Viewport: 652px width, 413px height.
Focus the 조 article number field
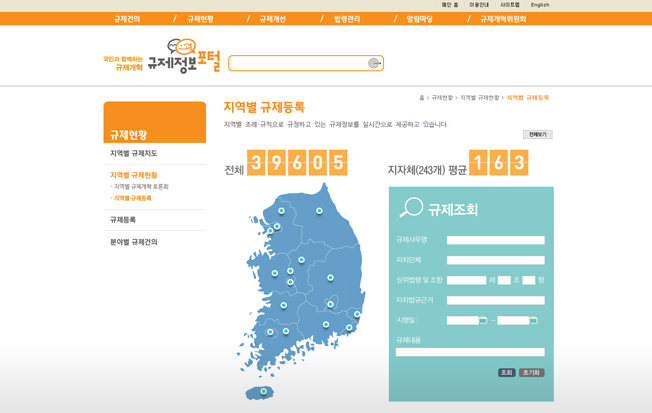504,280
